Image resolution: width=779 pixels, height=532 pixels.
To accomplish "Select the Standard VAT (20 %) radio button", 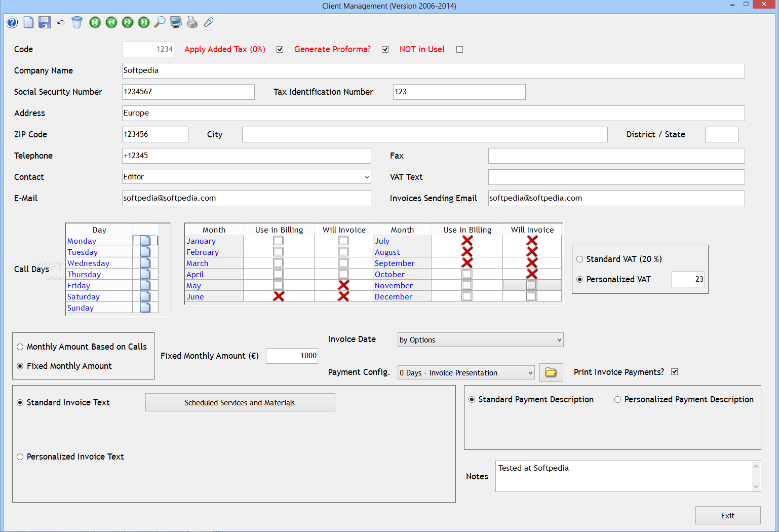I will click(x=580, y=259).
